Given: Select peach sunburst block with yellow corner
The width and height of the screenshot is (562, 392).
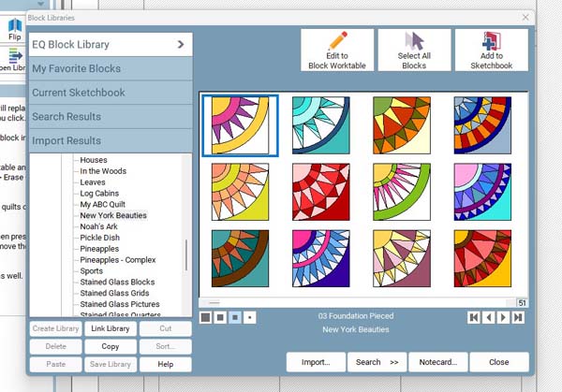Looking at the screenshot, I should tap(240, 192).
